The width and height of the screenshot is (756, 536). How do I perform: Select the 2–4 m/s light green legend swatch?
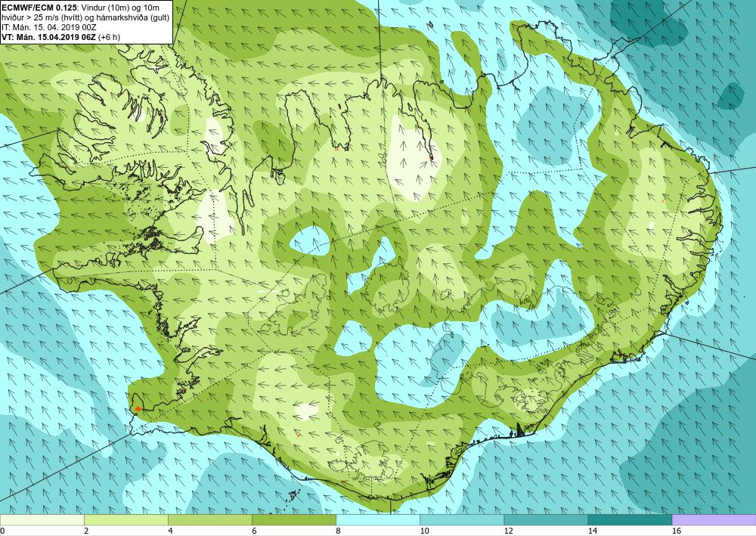click(125, 519)
